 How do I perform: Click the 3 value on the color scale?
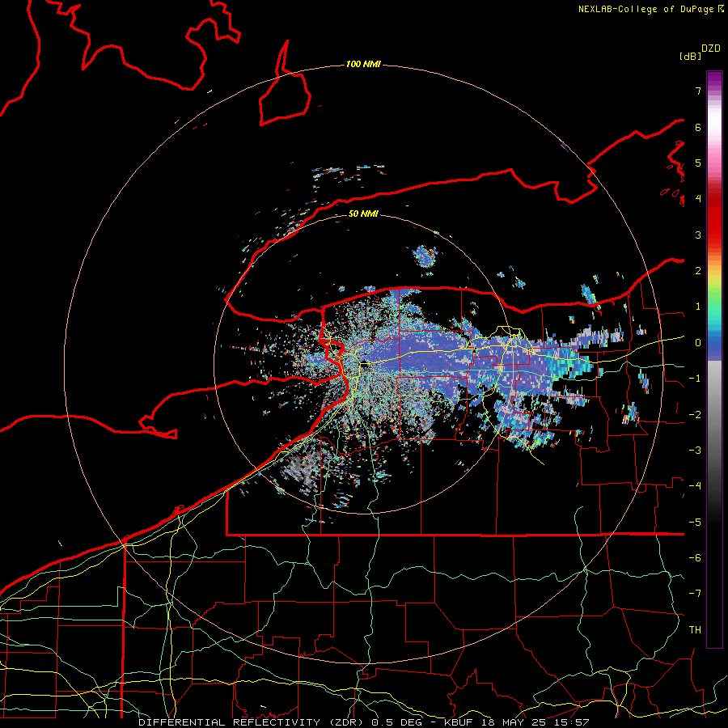698,235
